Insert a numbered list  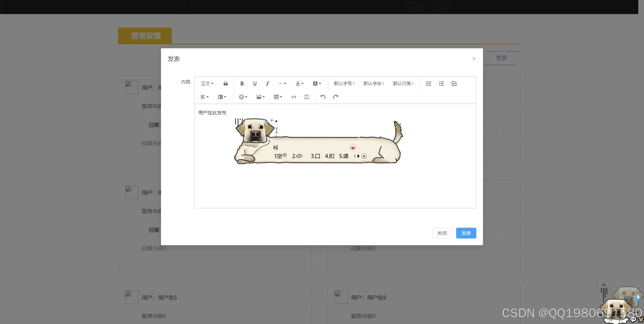(x=441, y=84)
